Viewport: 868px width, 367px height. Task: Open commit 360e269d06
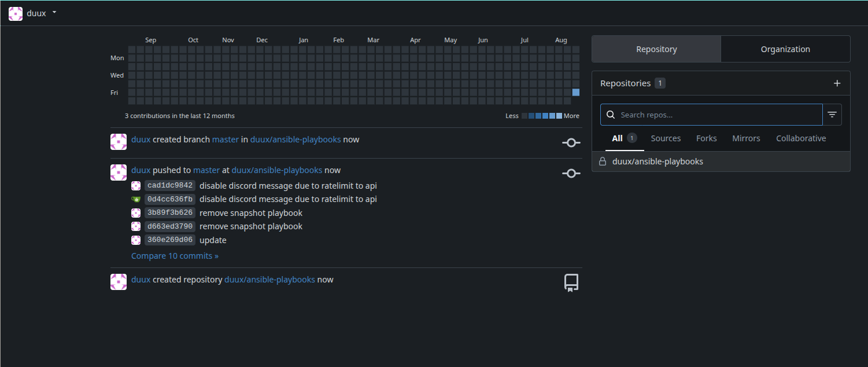click(x=170, y=240)
